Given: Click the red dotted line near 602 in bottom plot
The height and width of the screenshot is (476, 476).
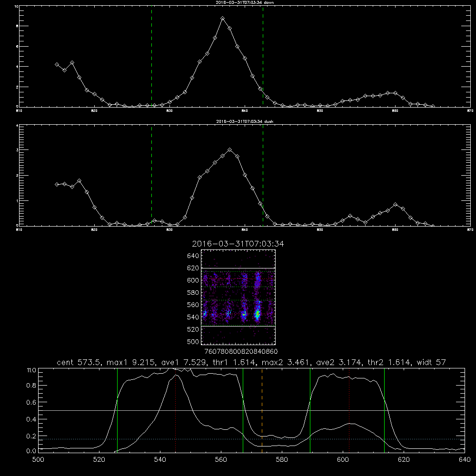Looking at the screenshot, I should pos(349,411).
